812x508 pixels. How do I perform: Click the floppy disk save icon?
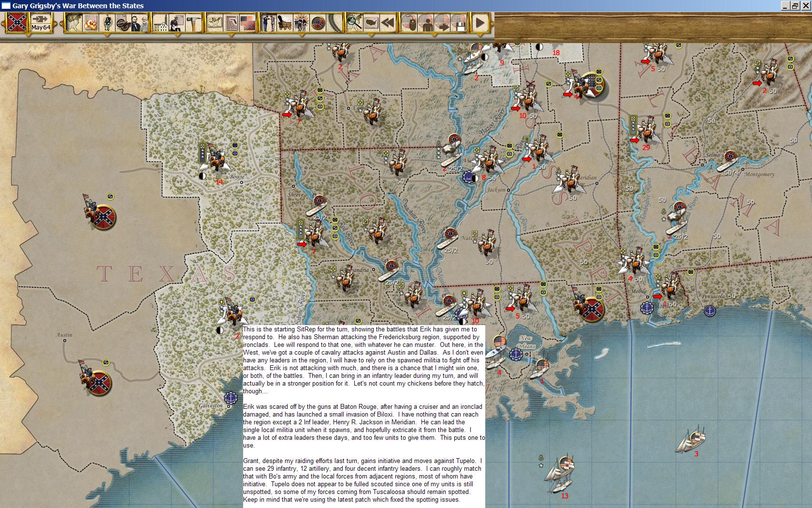coord(458,23)
